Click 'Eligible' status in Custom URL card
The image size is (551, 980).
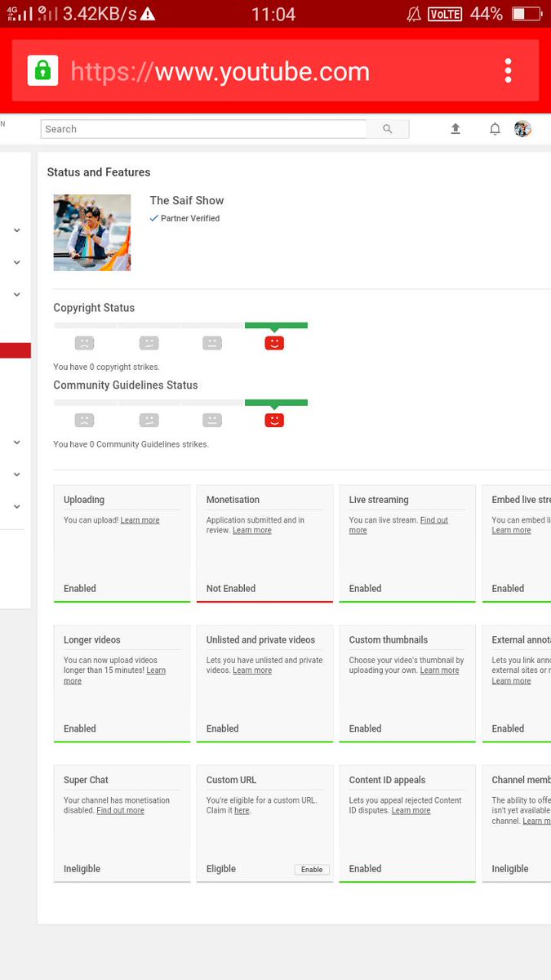tap(221, 869)
